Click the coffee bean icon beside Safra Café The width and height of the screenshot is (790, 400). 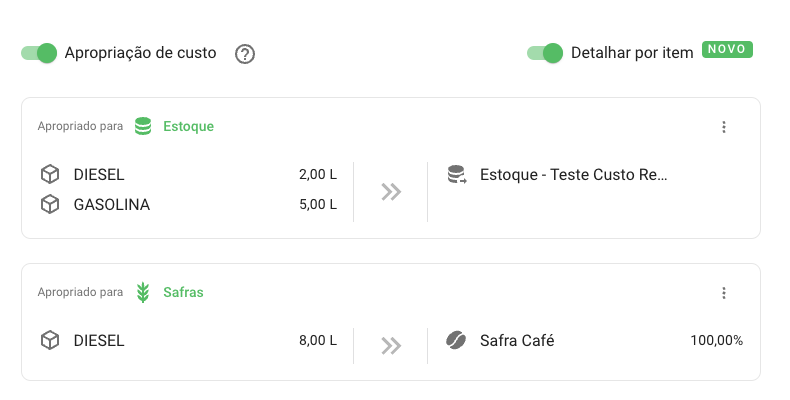tap(456, 341)
